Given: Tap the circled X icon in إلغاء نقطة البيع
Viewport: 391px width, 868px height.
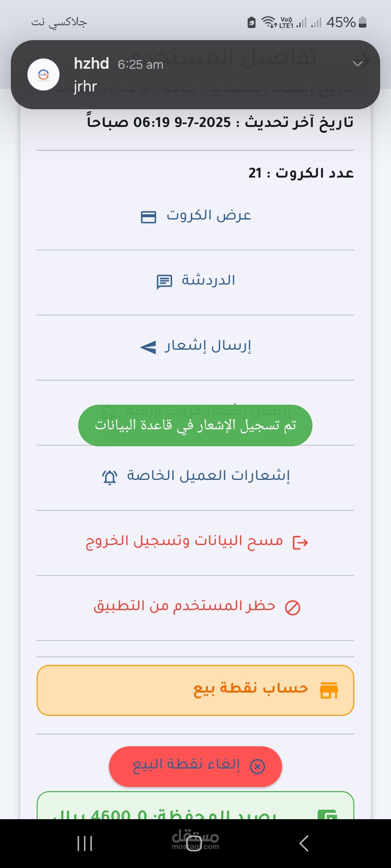Looking at the screenshot, I should 257,766.
